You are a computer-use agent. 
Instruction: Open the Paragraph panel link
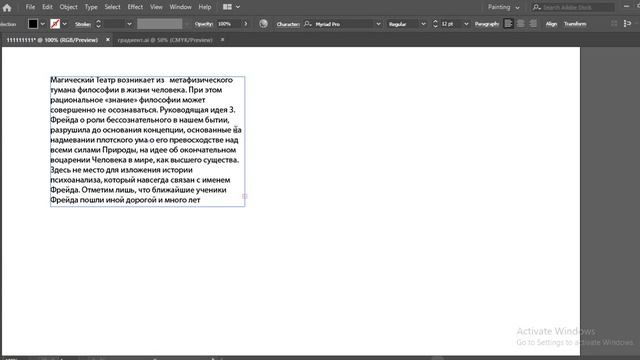point(487,24)
